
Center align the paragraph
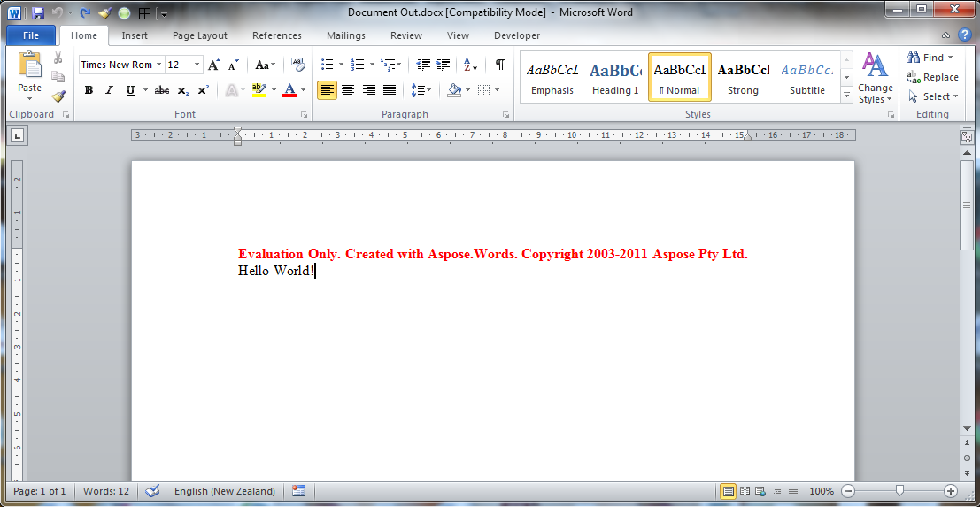pyautogui.click(x=348, y=90)
